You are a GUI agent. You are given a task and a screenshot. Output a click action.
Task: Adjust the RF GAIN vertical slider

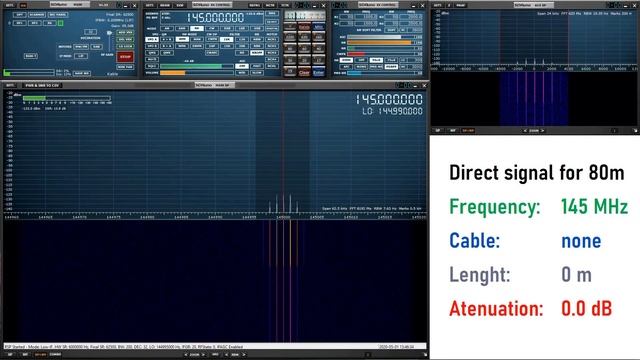click(109, 42)
